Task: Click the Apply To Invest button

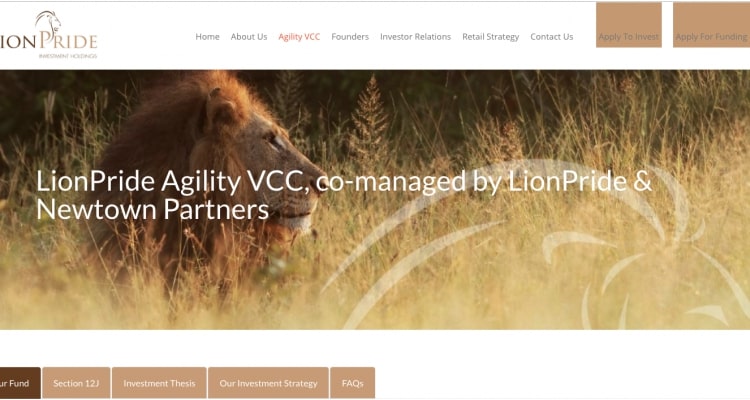Action: (629, 25)
